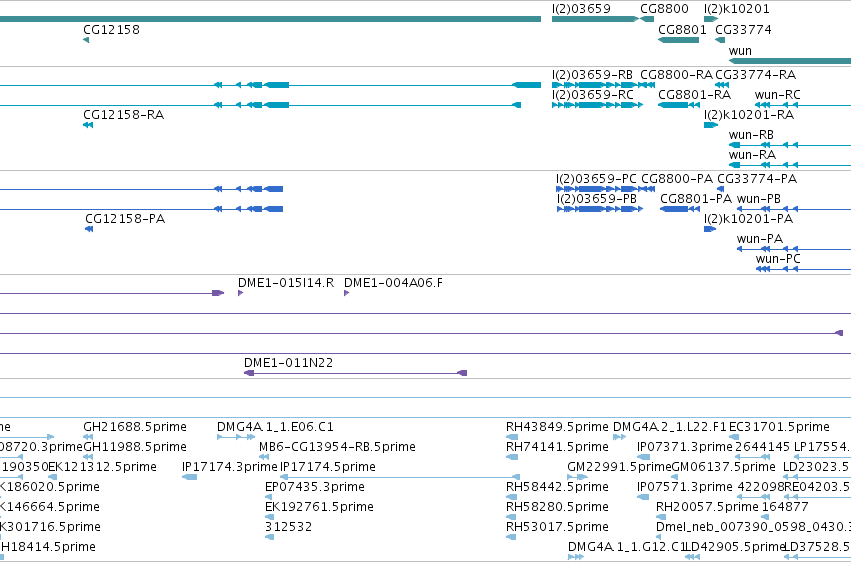Click the CG12158-RA transcript glyph
Image resolution: width=851 pixels, height=562 pixels.
pos(88,125)
